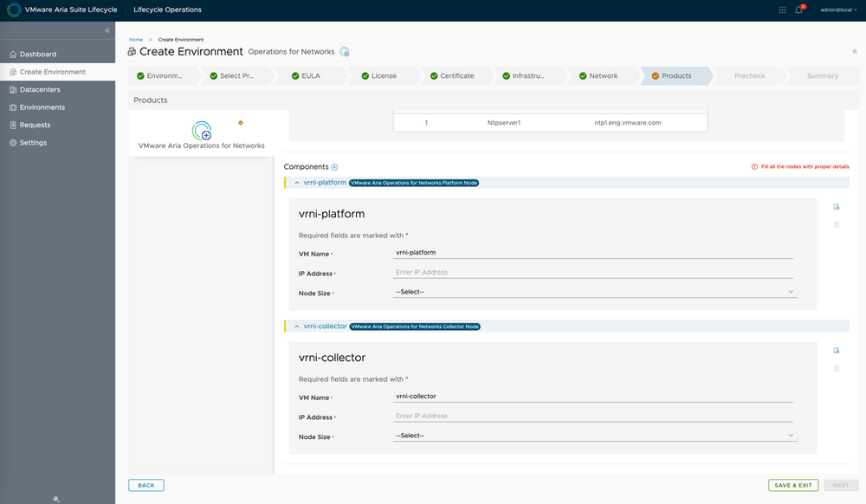This screenshot has height=504, width=866.
Task: Click the vrni-collector advanced configuration icon
Action: [x=837, y=351]
